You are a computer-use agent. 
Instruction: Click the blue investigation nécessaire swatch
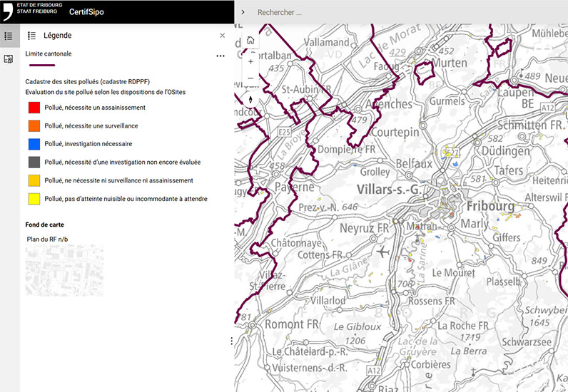coord(34,144)
